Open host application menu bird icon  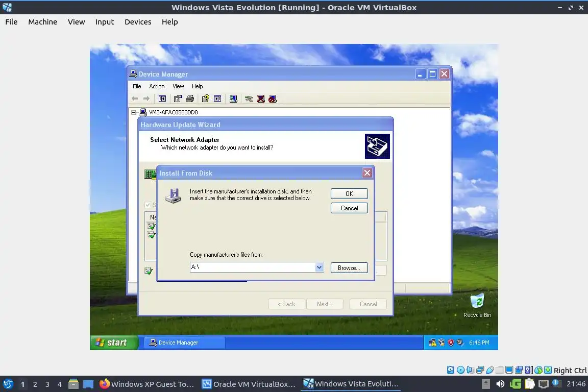coord(8,384)
